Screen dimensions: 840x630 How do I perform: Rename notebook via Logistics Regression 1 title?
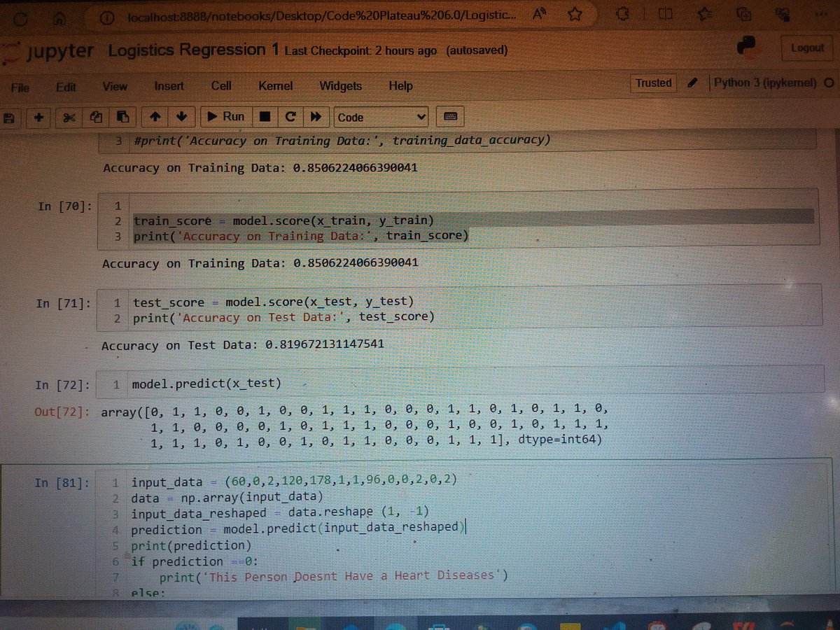(x=193, y=50)
